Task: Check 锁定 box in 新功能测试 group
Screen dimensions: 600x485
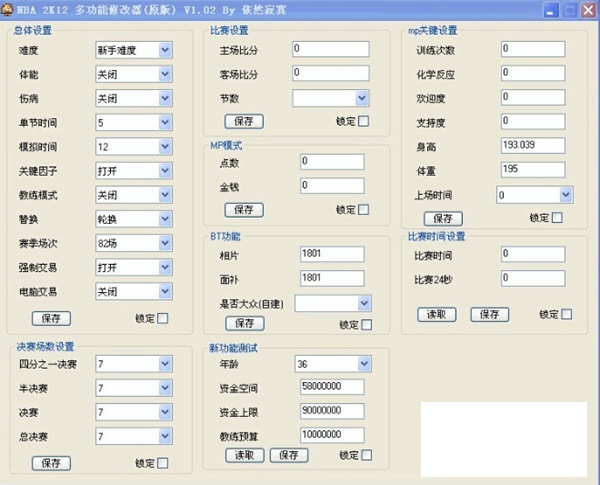Action: point(367,455)
